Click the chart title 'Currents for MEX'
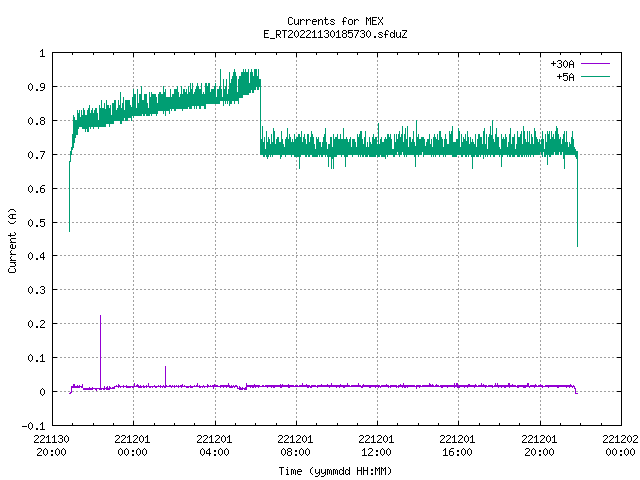This screenshot has height=480, width=640. (x=335, y=21)
